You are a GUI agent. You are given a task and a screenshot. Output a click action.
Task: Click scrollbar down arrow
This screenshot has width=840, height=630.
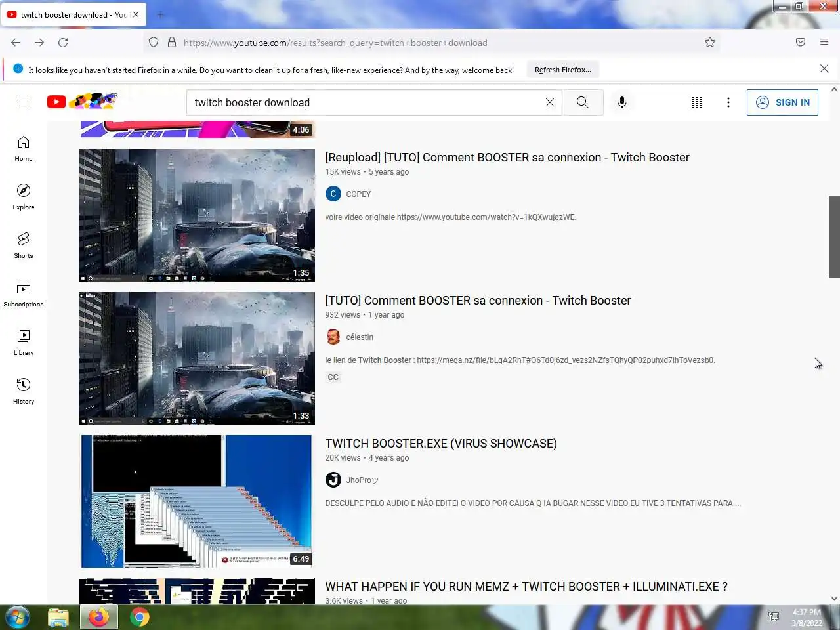pos(834,598)
